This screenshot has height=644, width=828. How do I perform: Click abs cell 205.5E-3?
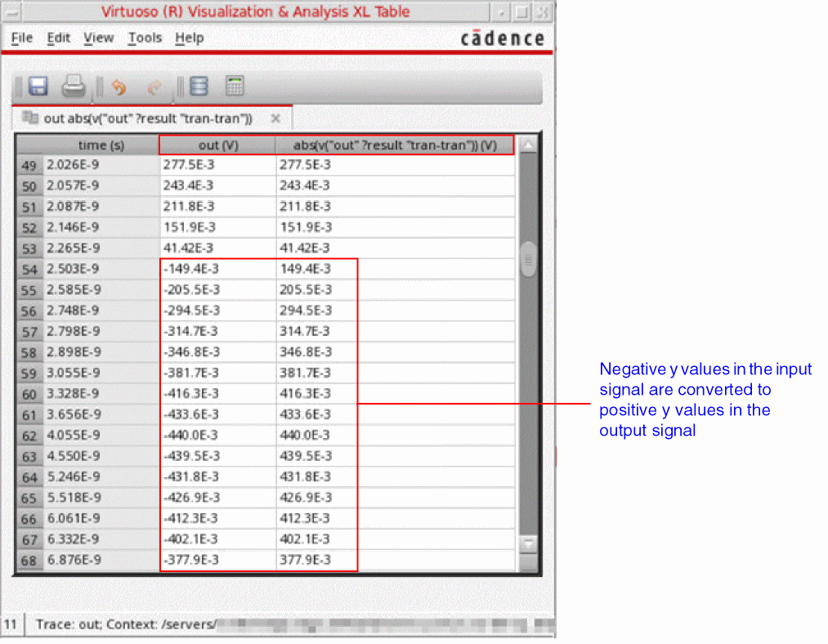point(395,290)
